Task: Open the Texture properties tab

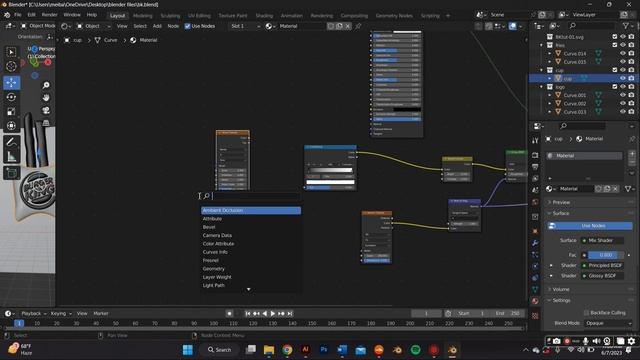Action: (x=535, y=316)
